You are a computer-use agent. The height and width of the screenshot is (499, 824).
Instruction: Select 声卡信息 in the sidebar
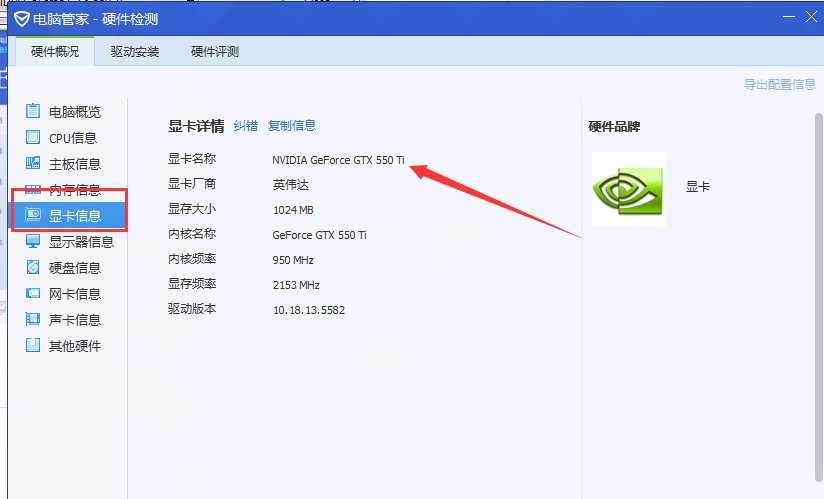(x=68, y=320)
